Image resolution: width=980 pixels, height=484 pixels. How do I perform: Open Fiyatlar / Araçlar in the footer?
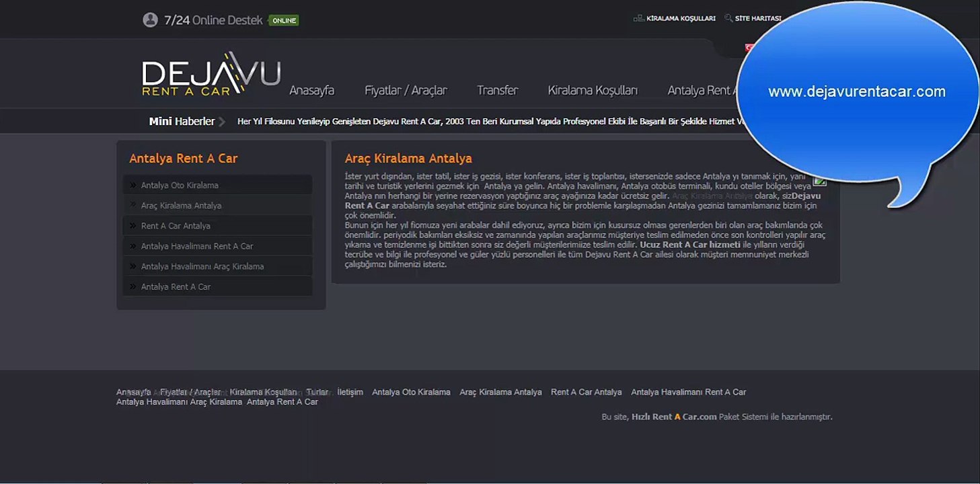pyautogui.click(x=190, y=392)
